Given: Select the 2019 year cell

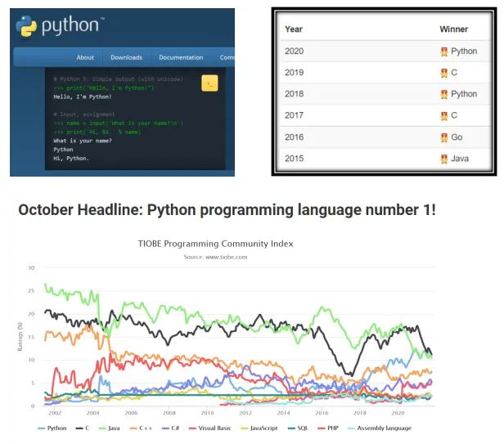Looking at the screenshot, I should click(294, 73).
